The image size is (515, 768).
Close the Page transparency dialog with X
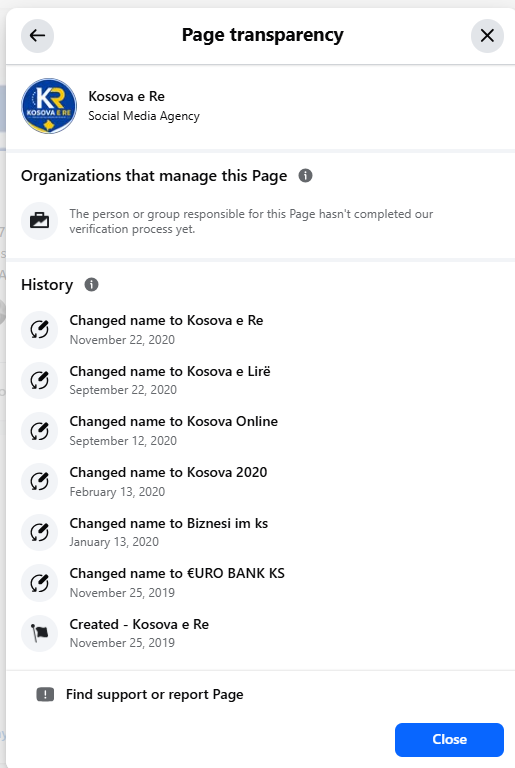pos(487,36)
